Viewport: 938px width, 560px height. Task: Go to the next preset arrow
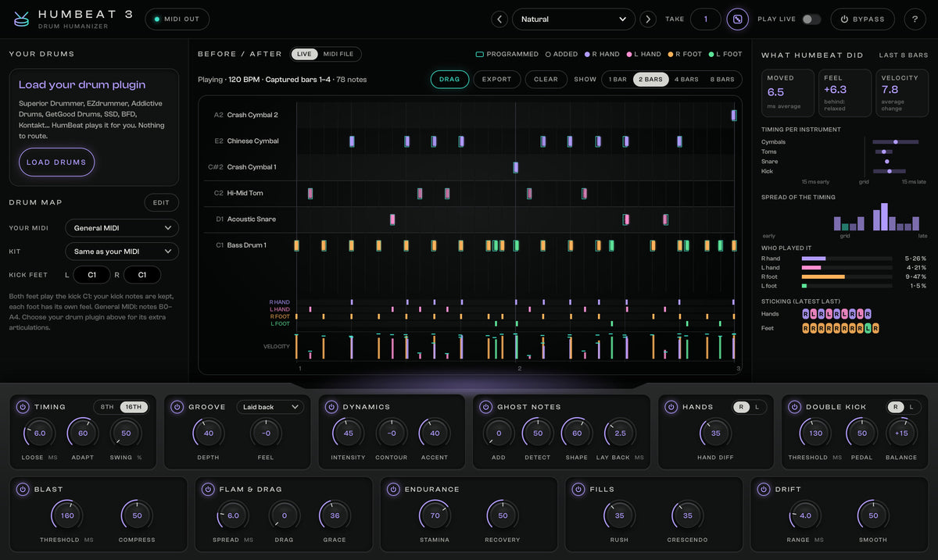click(x=648, y=19)
